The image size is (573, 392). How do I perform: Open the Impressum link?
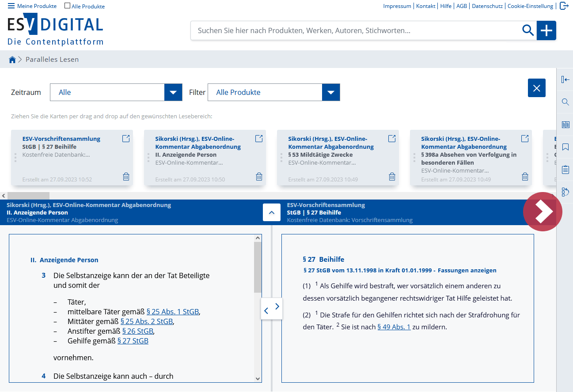click(397, 6)
